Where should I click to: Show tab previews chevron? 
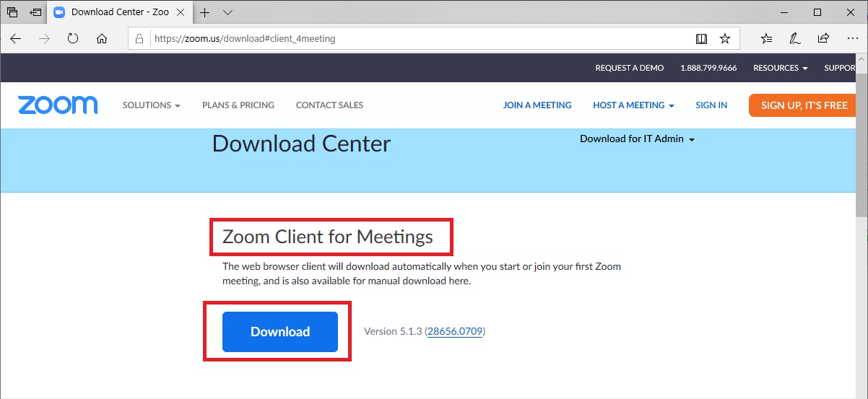pos(227,12)
